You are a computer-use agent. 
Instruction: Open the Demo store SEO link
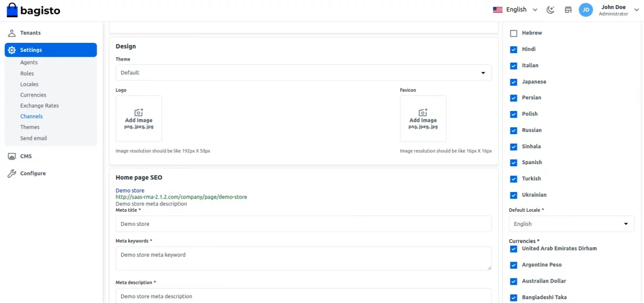tap(130, 190)
